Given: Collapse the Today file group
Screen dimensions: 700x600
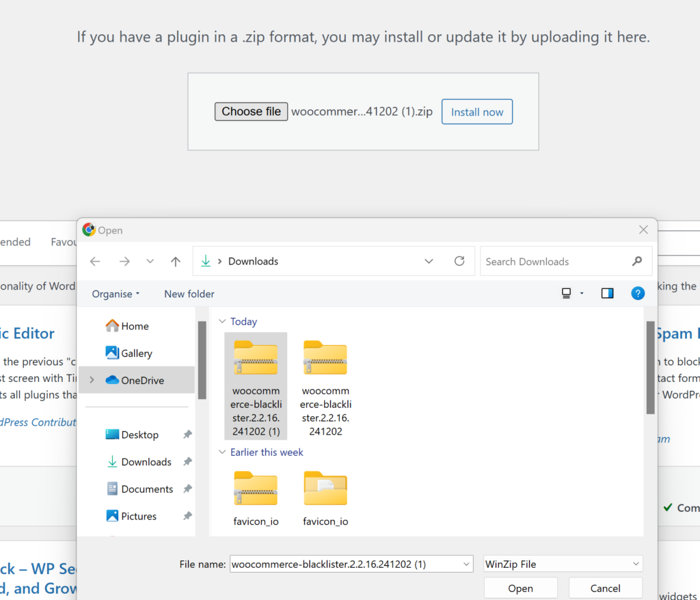Looking at the screenshot, I should pyautogui.click(x=222, y=321).
